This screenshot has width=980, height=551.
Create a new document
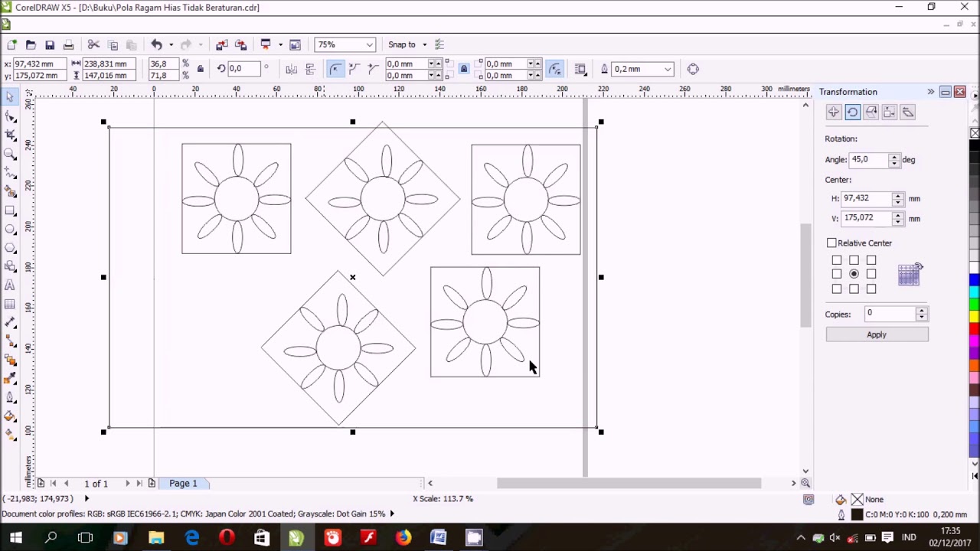click(x=11, y=44)
